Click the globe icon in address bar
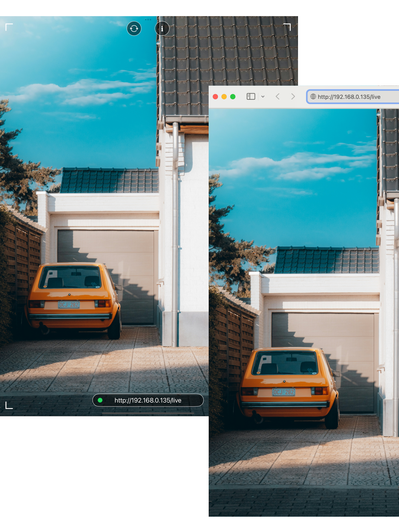The height and width of the screenshot is (532, 399). 313,97
